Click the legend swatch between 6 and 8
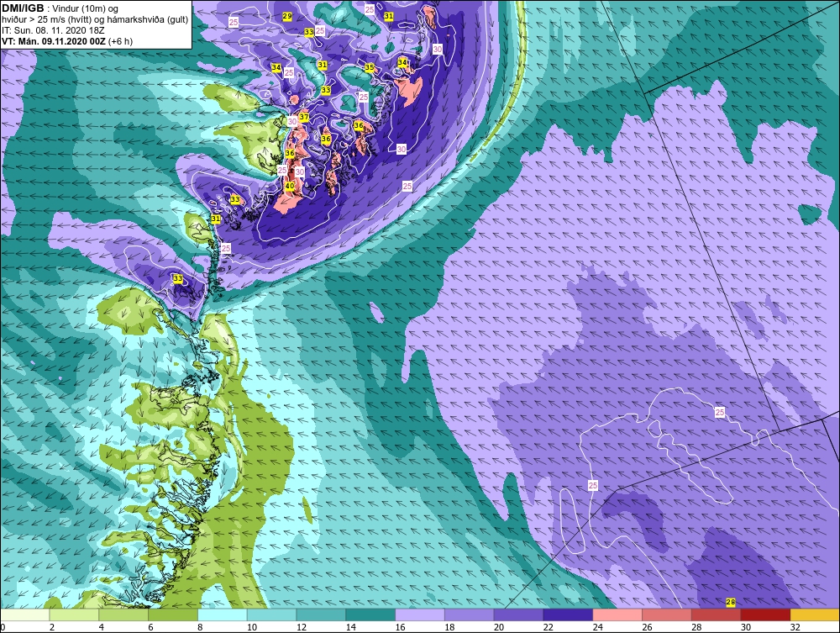 pyautogui.click(x=173, y=615)
